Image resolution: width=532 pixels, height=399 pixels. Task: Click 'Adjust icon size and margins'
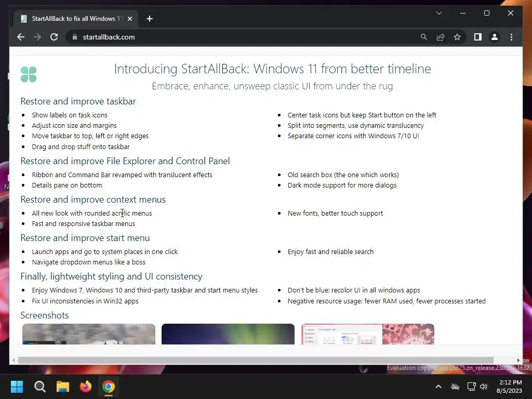point(74,126)
